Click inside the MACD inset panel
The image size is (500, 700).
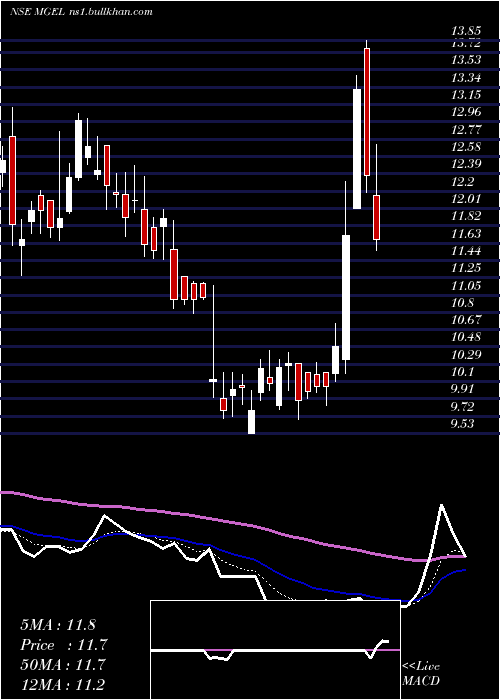pos(275,650)
